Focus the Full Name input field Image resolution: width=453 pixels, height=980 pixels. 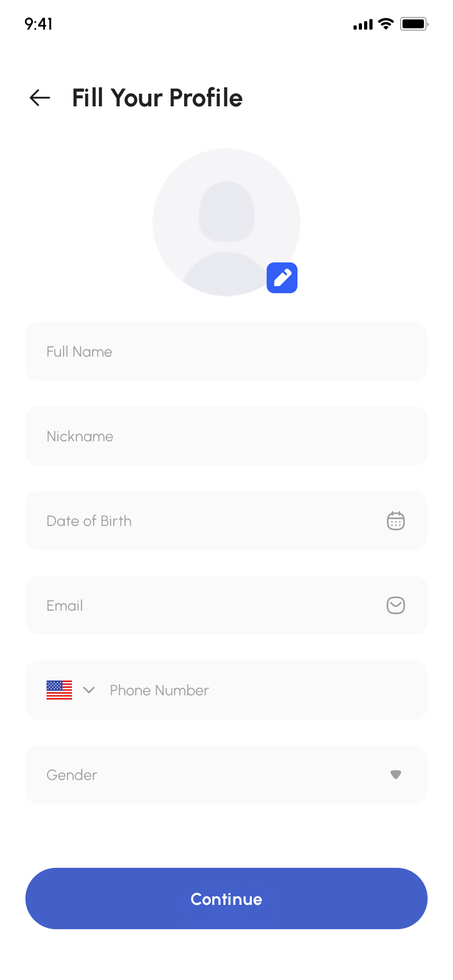click(226, 351)
